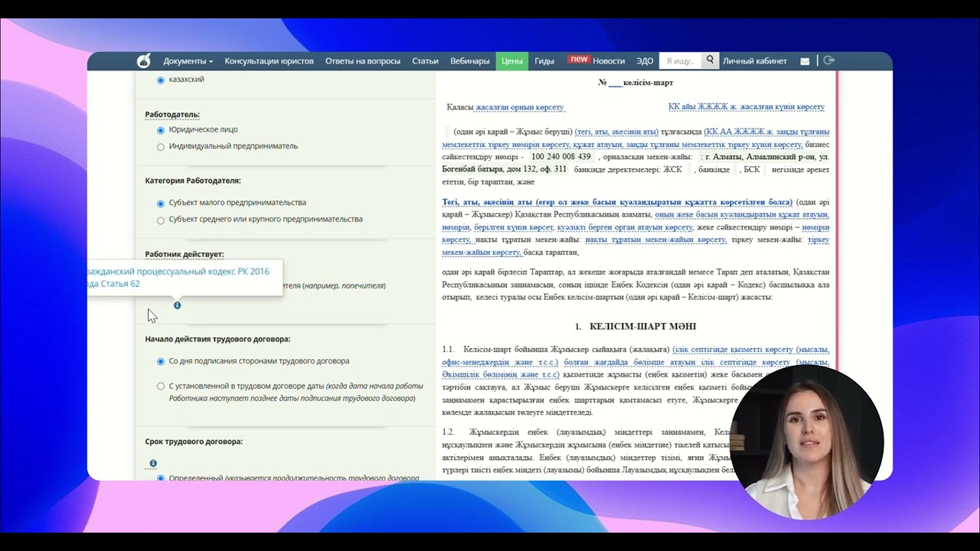Viewport: 980px width, 551px height.
Task: Choose 'С установленной в трудовом договоре даты'
Action: [x=161, y=386]
